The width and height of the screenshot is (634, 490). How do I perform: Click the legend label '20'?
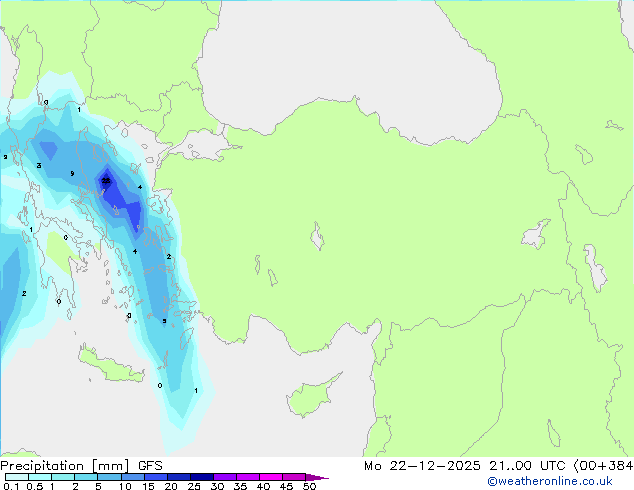click(171, 486)
